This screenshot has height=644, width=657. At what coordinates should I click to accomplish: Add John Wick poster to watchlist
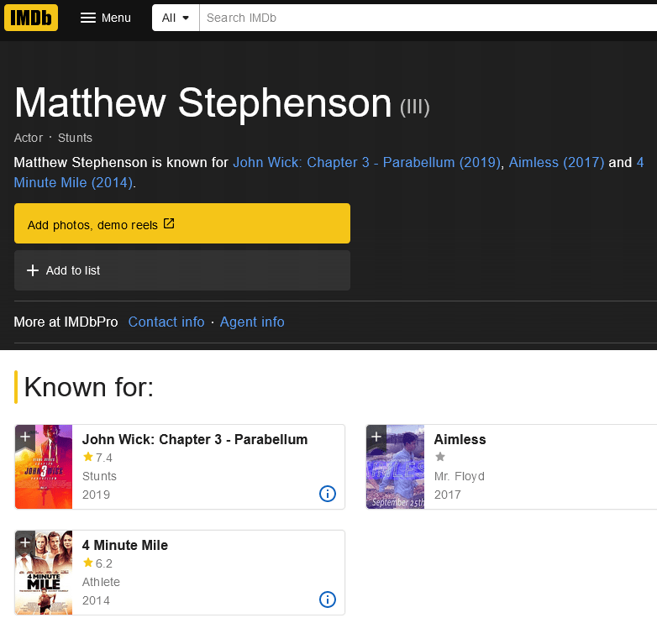pyautogui.click(x=25, y=437)
